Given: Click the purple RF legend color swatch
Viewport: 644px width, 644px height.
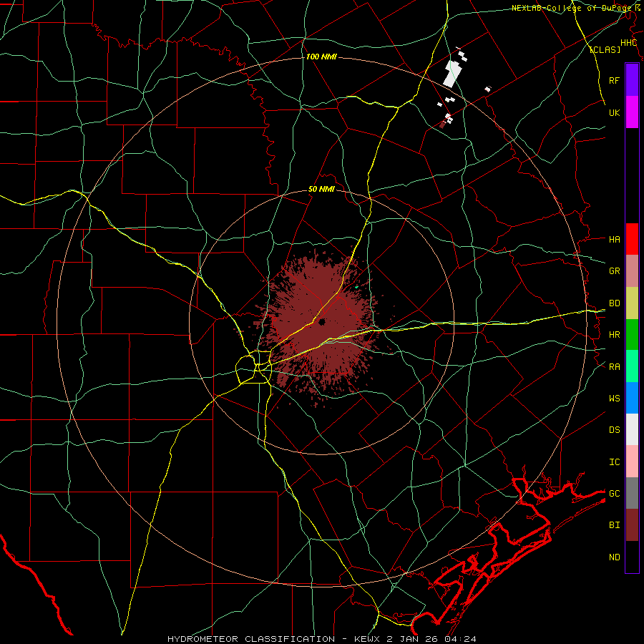Looking at the screenshot, I should tap(632, 80).
